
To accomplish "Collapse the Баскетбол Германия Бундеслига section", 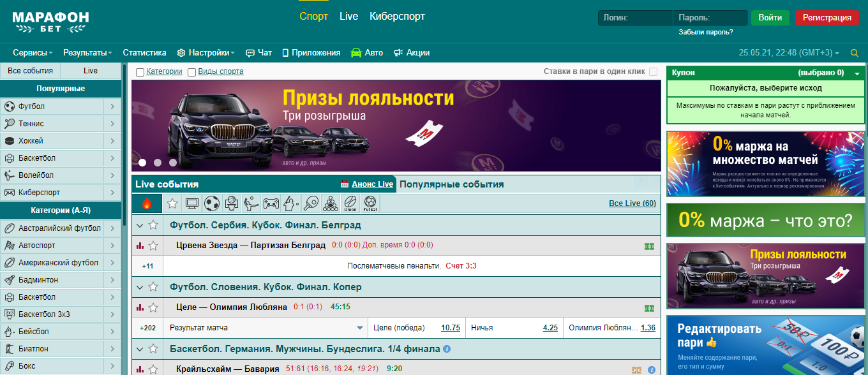I will coord(140,349).
